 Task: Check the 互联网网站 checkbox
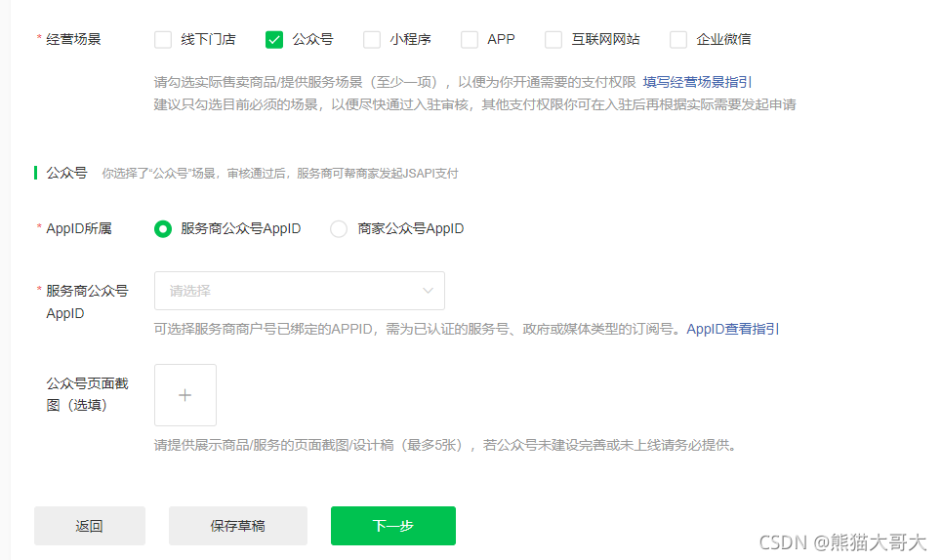(x=553, y=40)
